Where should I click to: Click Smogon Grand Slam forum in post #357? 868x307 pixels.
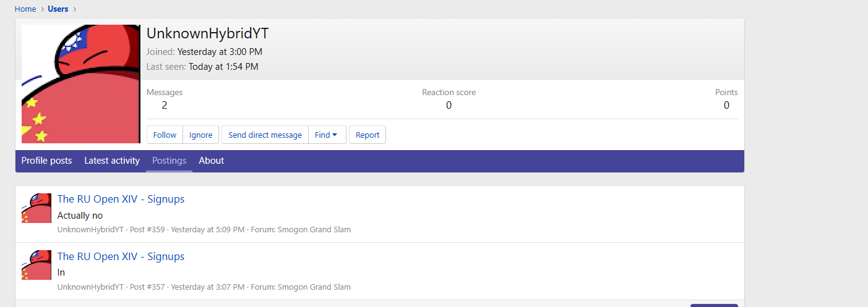[314, 287]
